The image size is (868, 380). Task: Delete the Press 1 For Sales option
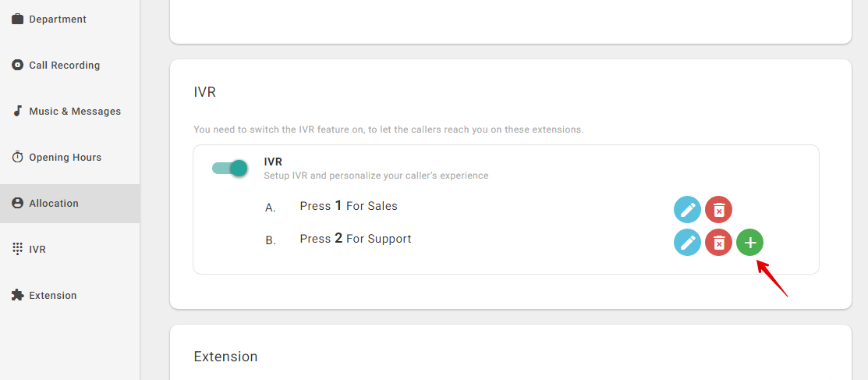[718, 210]
